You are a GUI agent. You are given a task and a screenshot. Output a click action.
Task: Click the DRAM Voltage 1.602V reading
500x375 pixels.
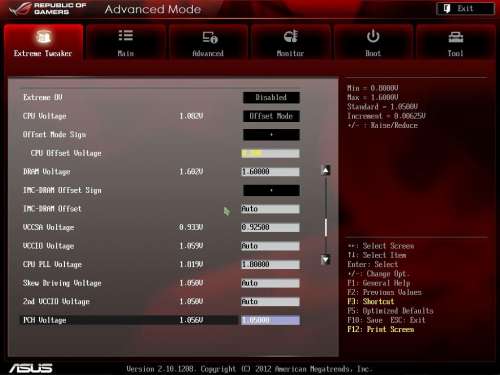point(191,172)
